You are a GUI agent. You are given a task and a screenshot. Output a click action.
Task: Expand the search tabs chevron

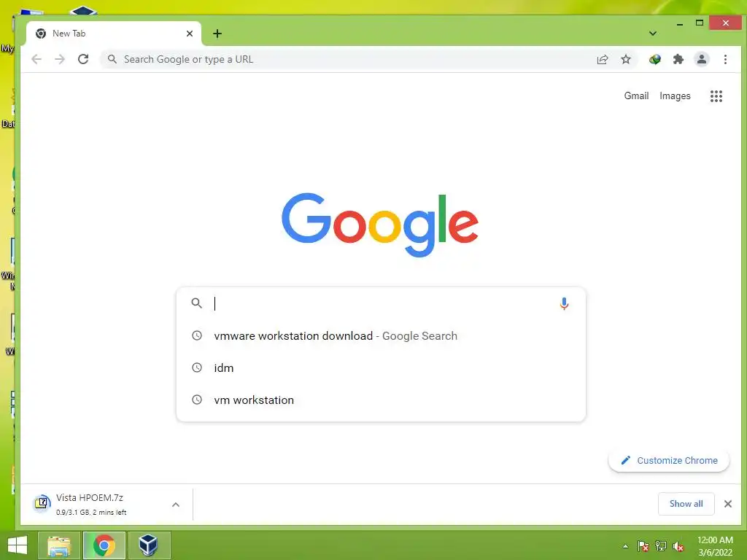653,34
